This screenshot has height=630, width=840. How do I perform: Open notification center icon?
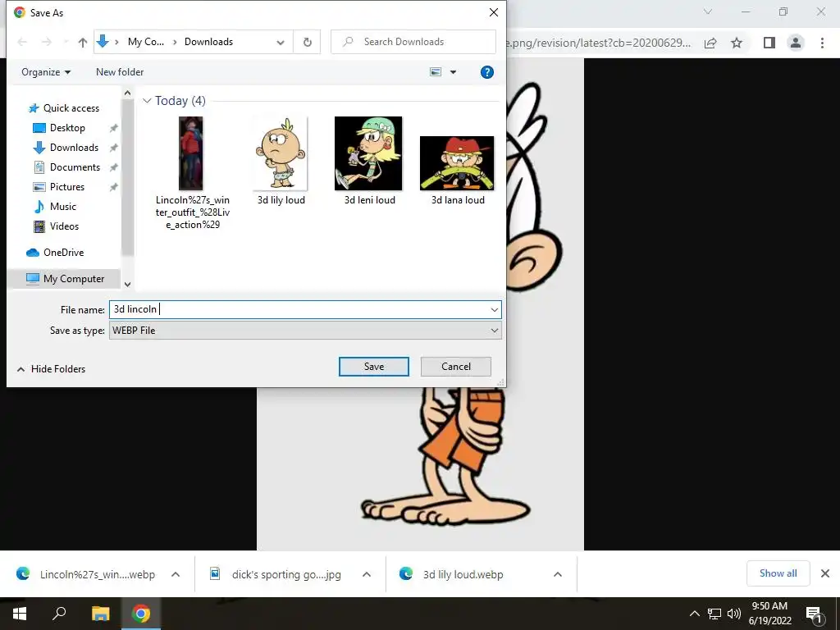(814, 614)
